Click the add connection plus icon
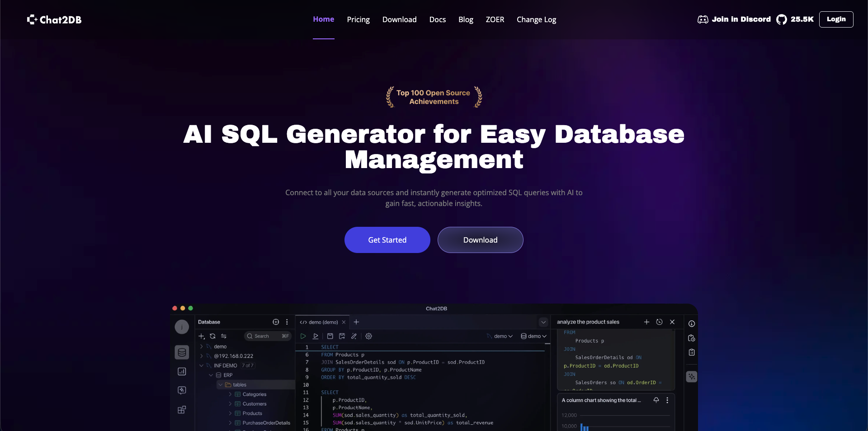 coord(202,336)
